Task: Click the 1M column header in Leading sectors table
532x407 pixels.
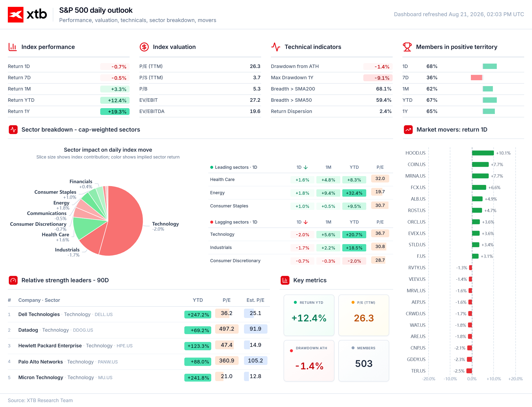Action: (328, 167)
